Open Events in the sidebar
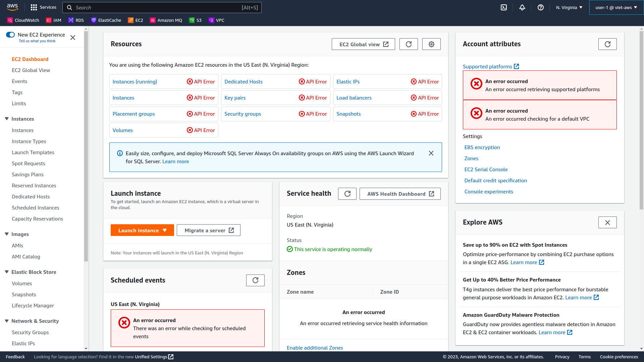The width and height of the screenshot is (644, 362). [19, 81]
